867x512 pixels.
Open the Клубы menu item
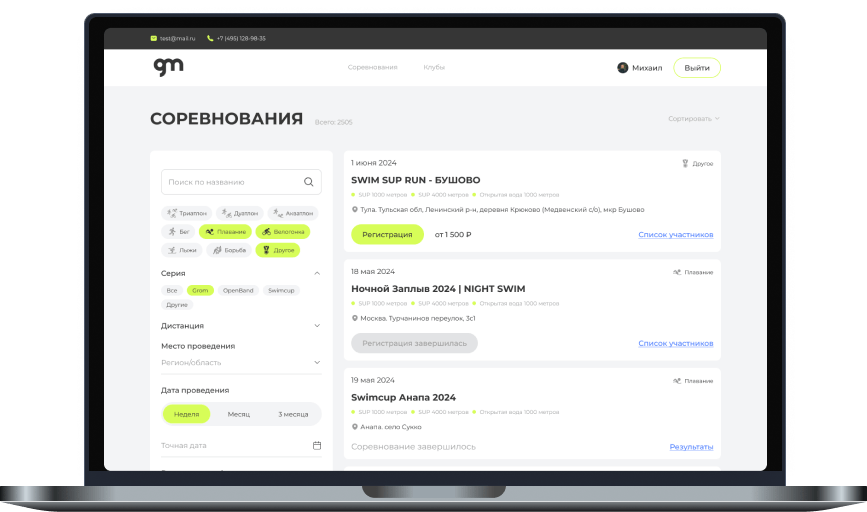(434, 67)
